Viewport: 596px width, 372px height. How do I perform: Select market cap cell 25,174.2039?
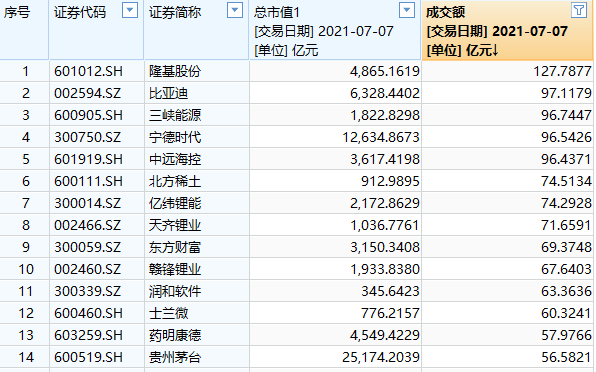tap(335, 358)
